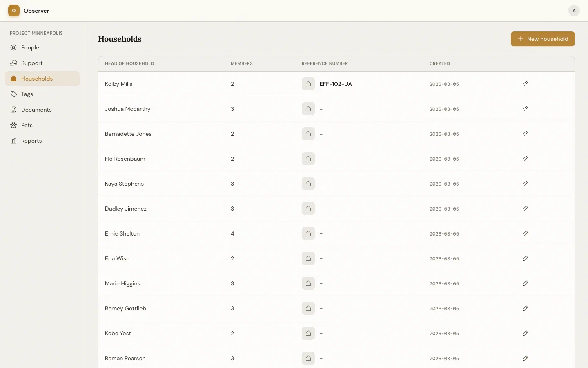Edit the Joshua Mccarthy household row

(x=525, y=109)
